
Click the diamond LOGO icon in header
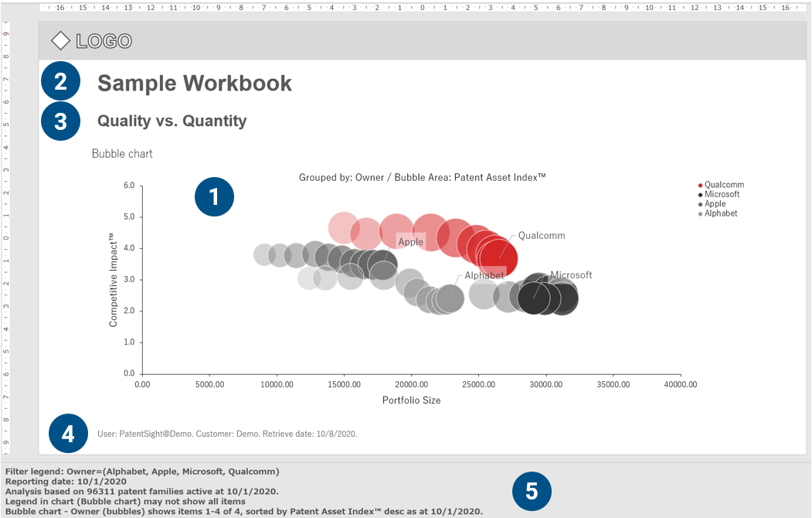coord(60,41)
